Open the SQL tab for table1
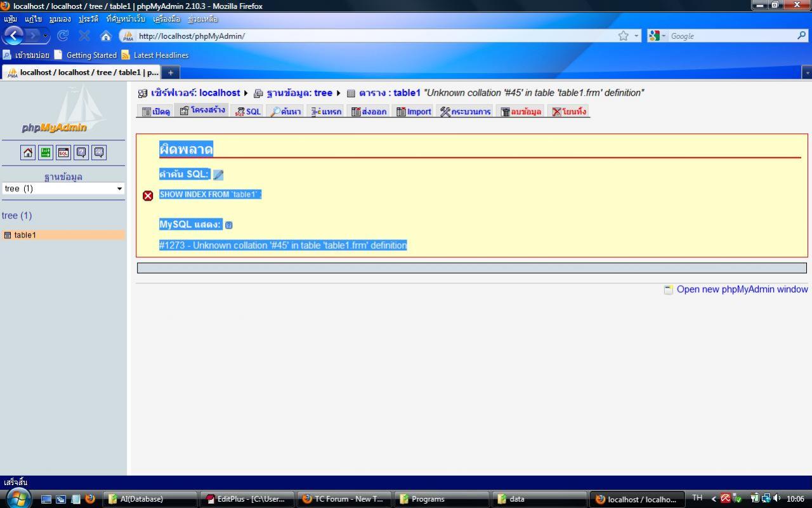Image resolution: width=812 pixels, height=508 pixels. coord(248,112)
